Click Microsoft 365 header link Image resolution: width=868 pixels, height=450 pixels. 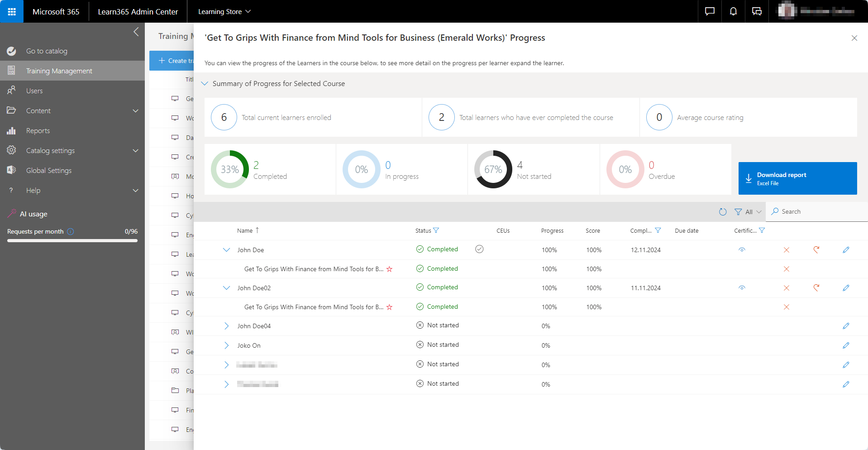tap(56, 11)
